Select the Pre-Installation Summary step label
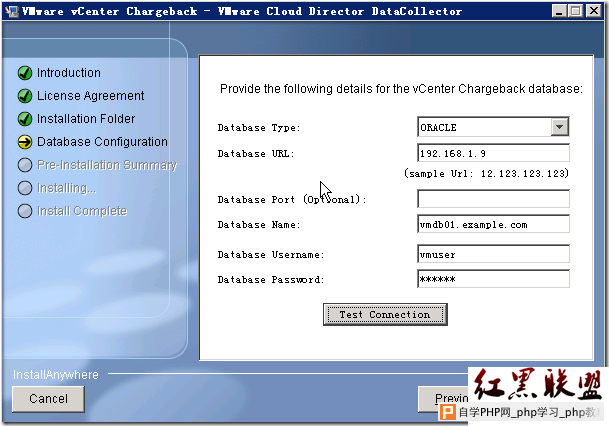 click(x=107, y=165)
